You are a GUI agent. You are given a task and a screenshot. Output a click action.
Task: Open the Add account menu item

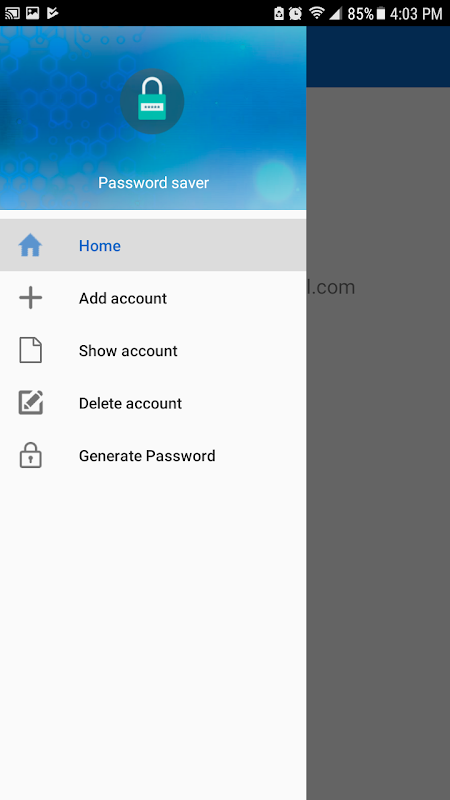click(153, 297)
